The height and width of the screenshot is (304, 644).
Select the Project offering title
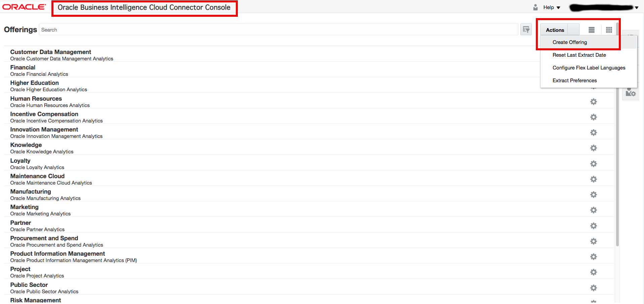click(x=20, y=269)
